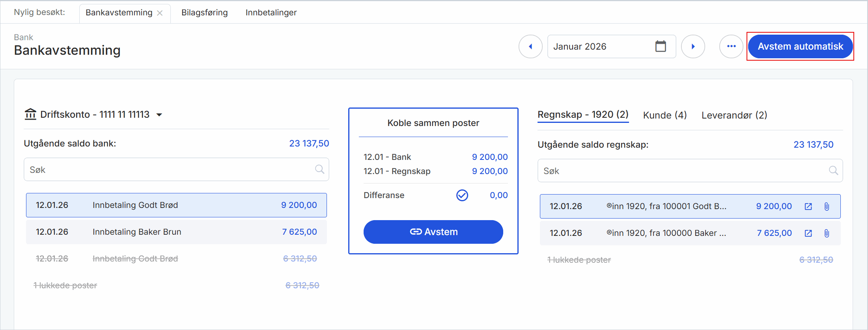The height and width of the screenshot is (330, 868).
Task: Open the Januar 2026 period selector
Action: [603, 46]
